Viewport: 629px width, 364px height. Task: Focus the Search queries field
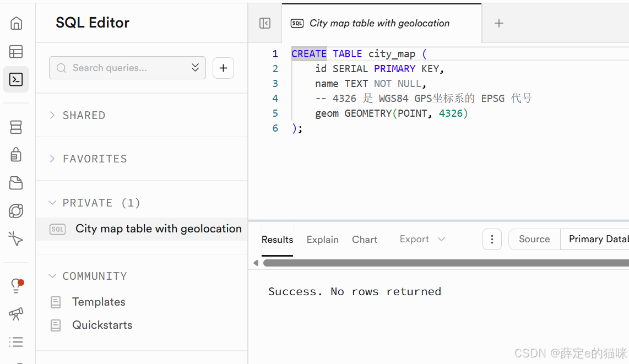tap(128, 68)
